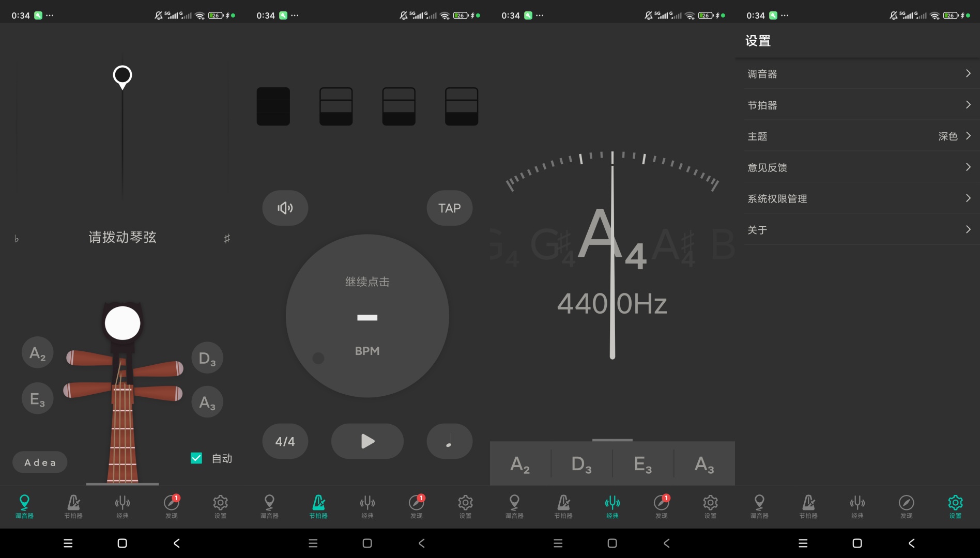Open 经典 tab in first screen's bottom bar

(122, 506)
